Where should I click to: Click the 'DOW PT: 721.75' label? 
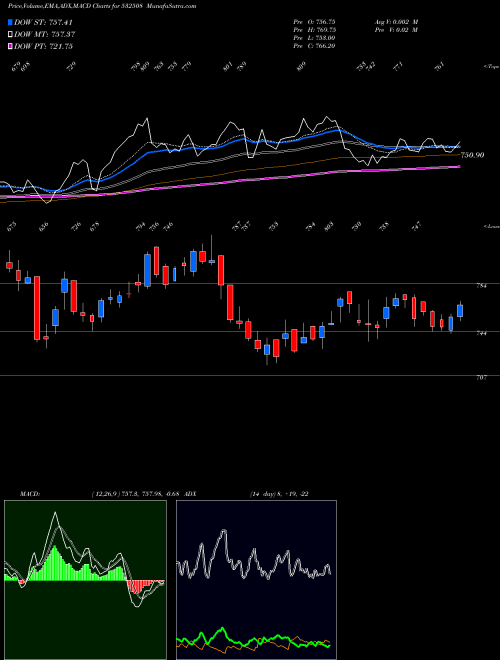pos(44,46)
